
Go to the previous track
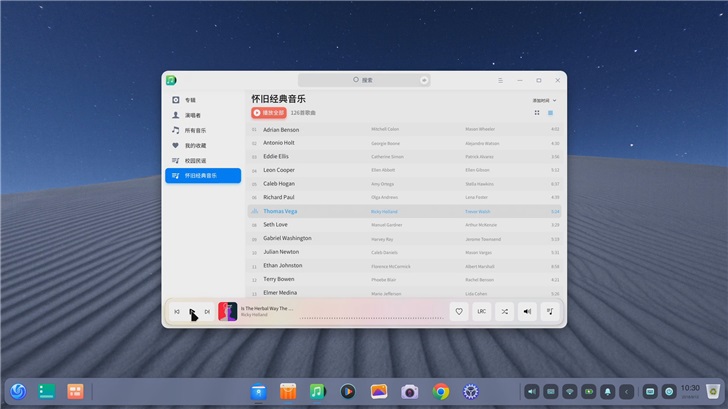(x=177, y=312)
